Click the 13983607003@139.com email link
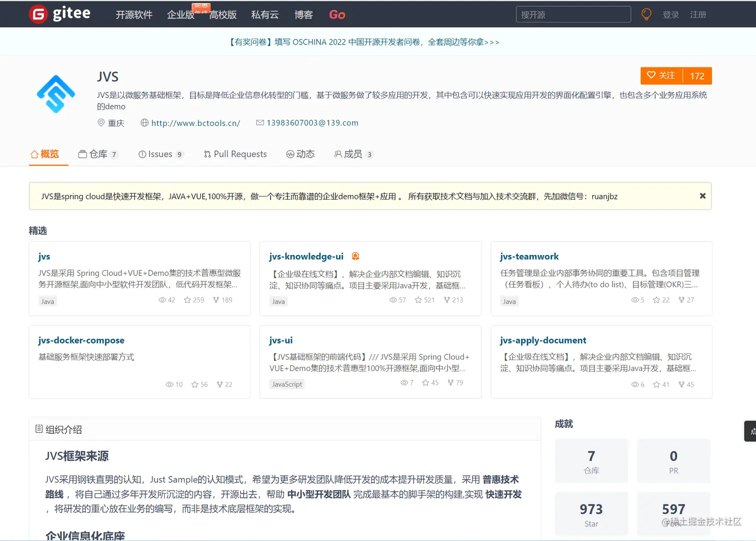The width and height of the screenshot is (756, 541). pos(312,122)
